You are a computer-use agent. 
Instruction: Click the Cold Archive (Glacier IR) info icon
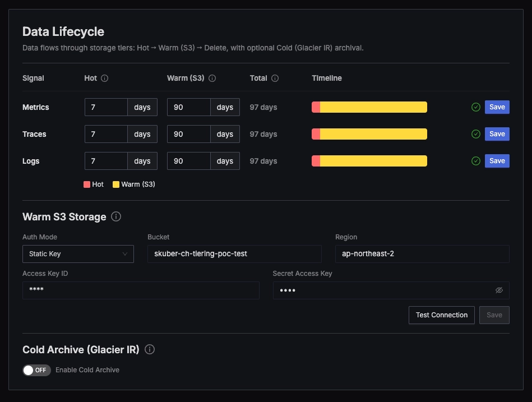150,349
